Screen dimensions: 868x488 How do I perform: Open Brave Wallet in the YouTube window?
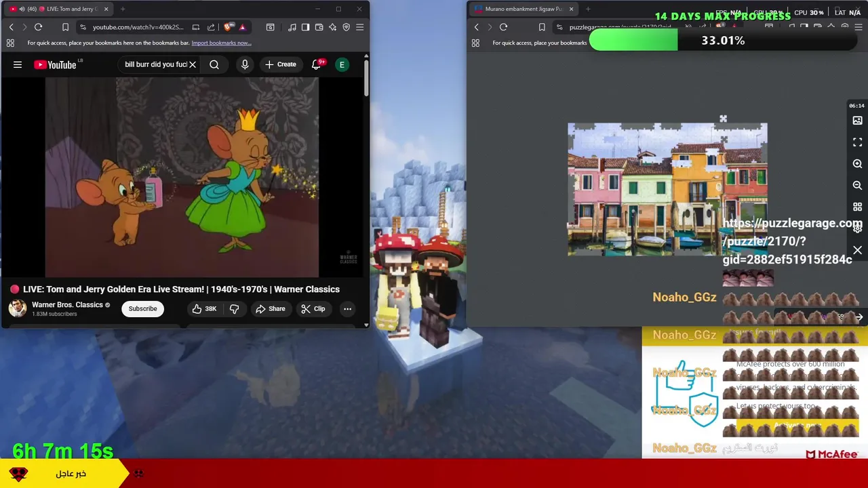[x=319, y=27]
